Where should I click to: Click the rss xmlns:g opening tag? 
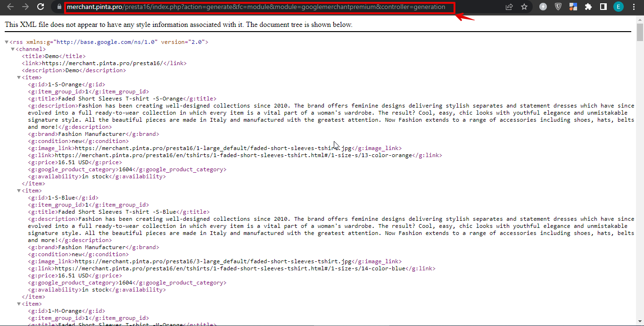pyautogui.click(x=108, y=42)
